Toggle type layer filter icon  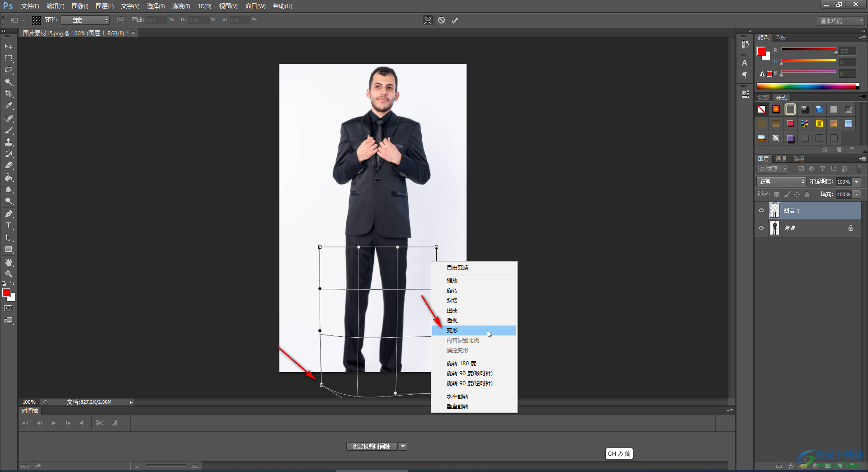click(x=822, y=169)
